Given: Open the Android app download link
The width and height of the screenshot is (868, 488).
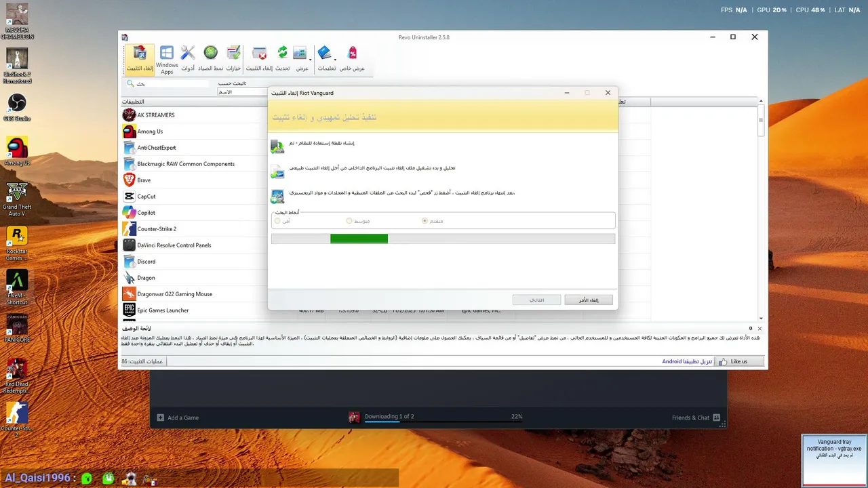Looking at the screenshot, I should tap(687, 362).
